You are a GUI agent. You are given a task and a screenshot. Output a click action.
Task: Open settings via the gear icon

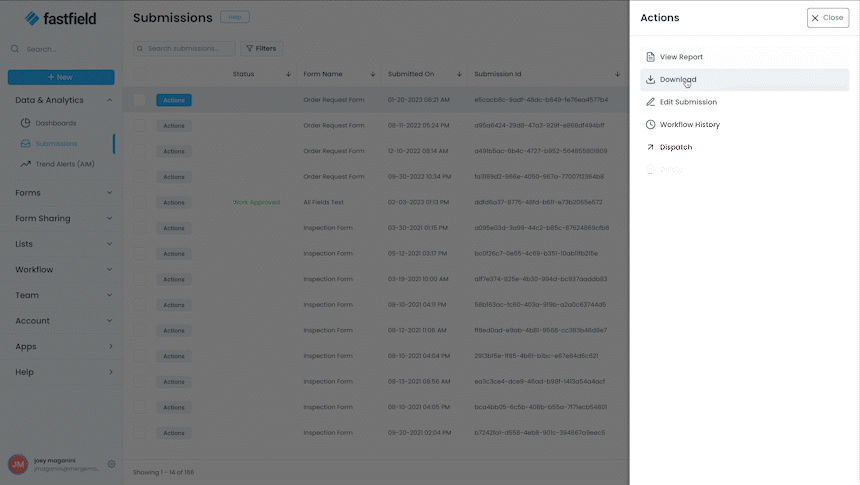tap(111, 464)
